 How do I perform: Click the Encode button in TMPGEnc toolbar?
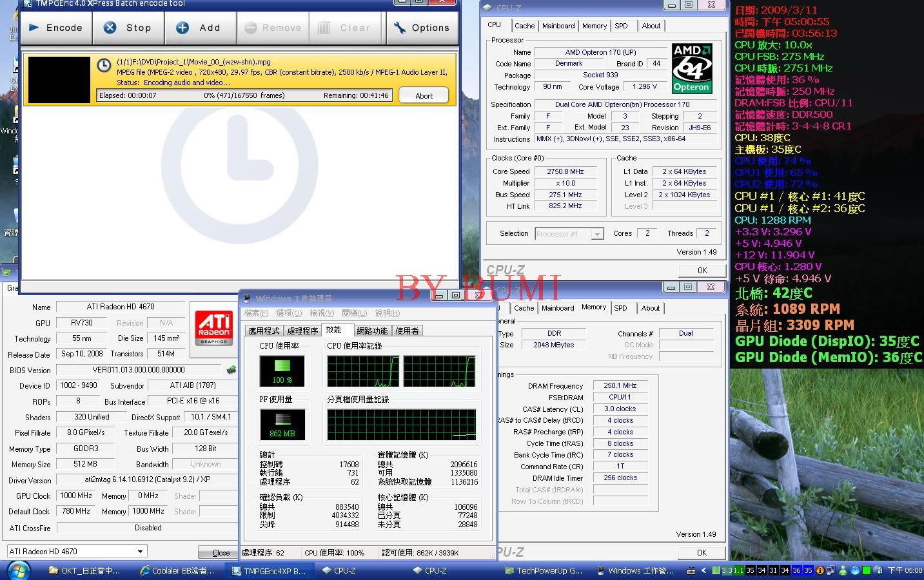pyautogui.click(x=56, y=28)
